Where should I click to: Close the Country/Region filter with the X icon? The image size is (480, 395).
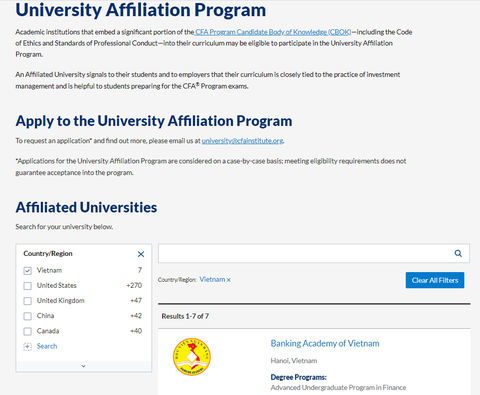141,254
